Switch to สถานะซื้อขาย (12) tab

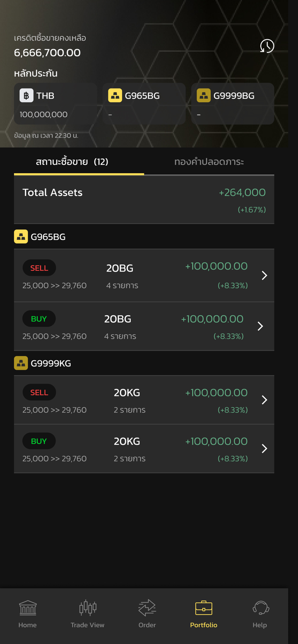coord(72,162)
